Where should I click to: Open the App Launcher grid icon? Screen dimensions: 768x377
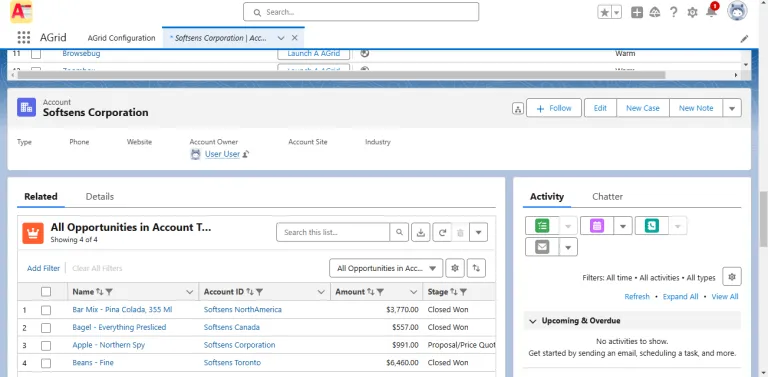(24, 38)
